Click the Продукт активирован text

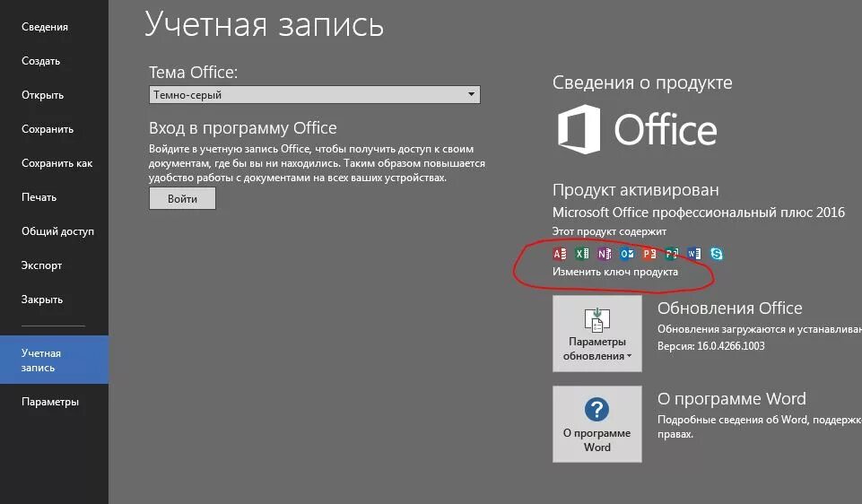click(635, 189)
